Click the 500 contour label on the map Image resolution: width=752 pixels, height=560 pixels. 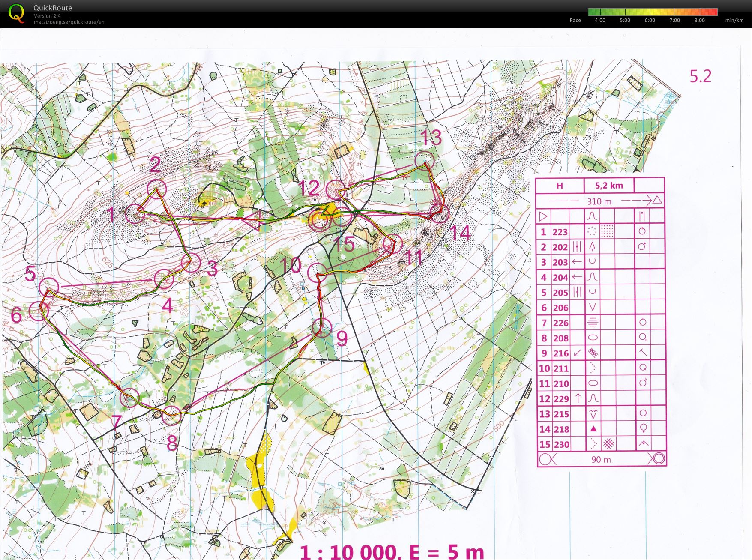[x=499, y=427]
